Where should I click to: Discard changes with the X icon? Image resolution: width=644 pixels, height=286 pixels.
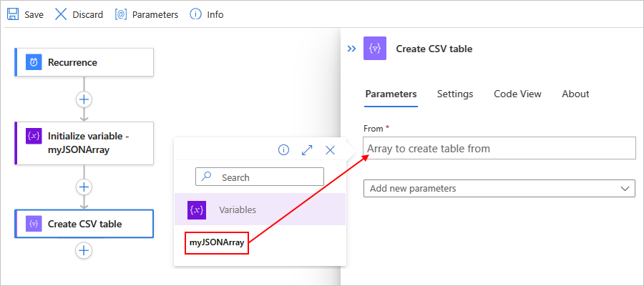coord(62,14)
